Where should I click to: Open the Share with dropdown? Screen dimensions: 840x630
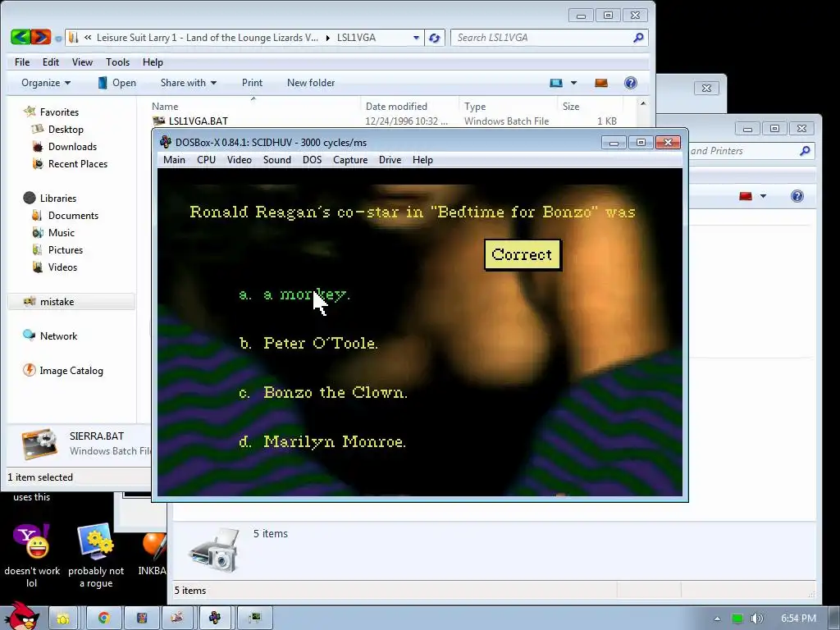point(189,83)
